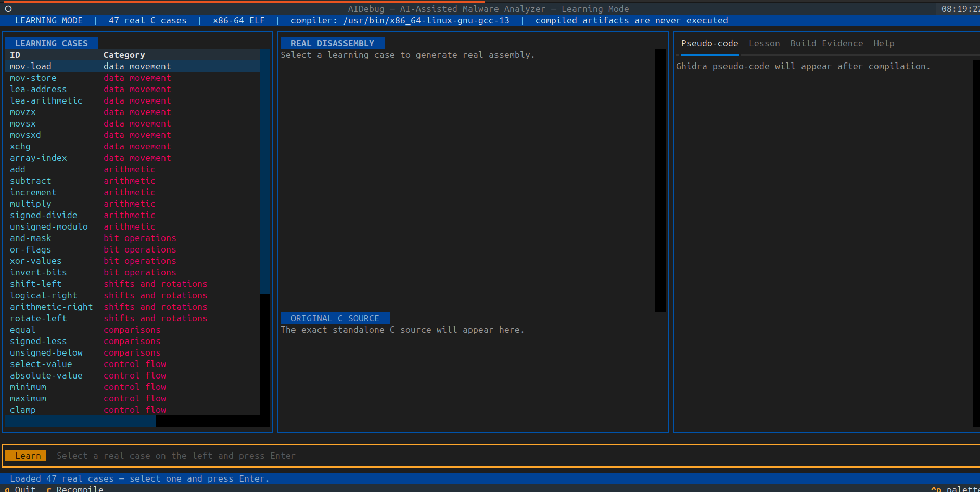Select the array-index learning case
The height and width of the screenshot is (492, 980).
coord(132,158)
